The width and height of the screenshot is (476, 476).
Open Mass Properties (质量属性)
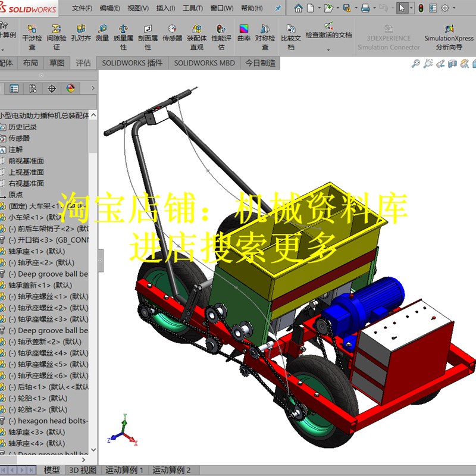click(123, 37)
